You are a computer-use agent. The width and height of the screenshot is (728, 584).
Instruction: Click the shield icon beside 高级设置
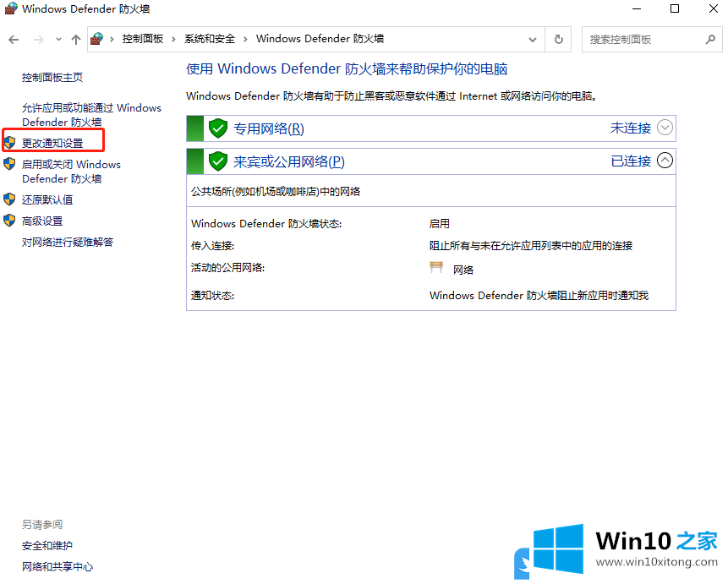[x=10, y=220]
